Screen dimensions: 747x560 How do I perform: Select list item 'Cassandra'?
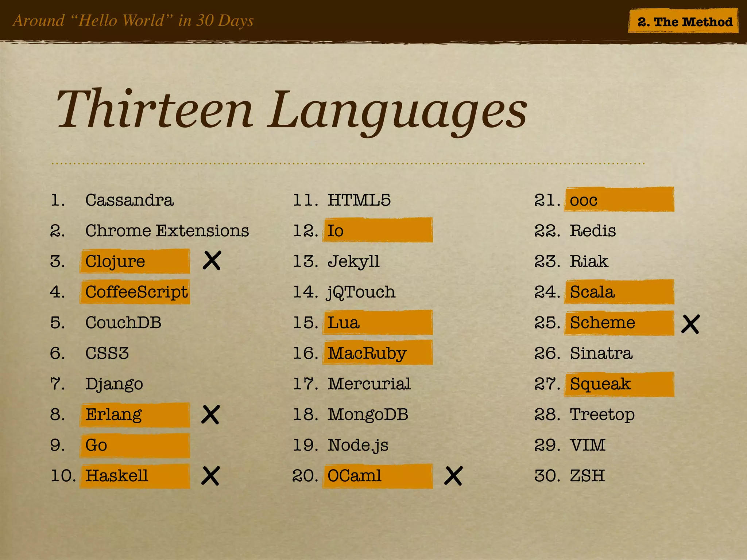pos(129,200)
